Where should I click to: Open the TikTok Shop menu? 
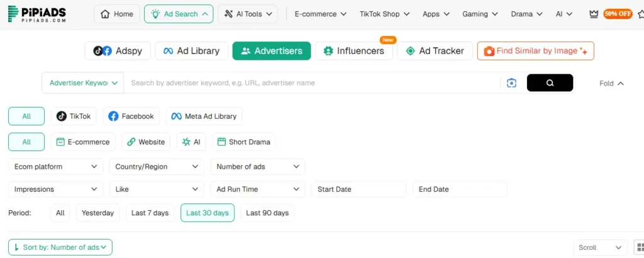coord(384,14)
